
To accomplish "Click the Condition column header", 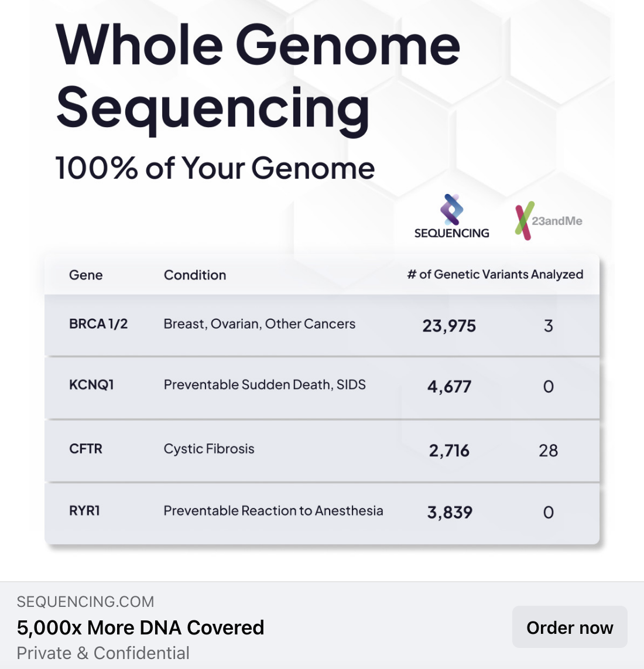I will coord(195,275).
